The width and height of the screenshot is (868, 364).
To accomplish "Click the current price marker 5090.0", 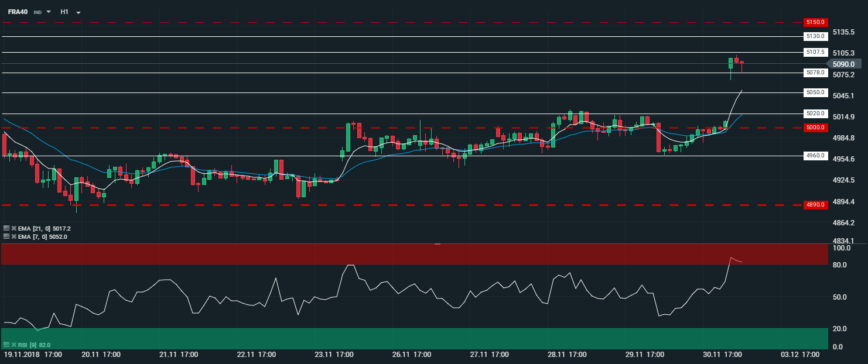I will 843,64.
